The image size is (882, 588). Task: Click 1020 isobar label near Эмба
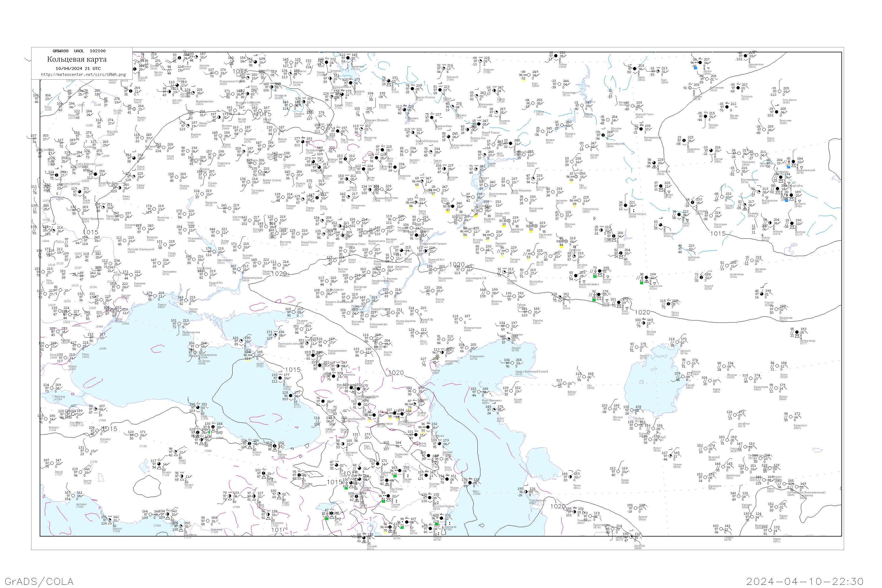[x=642, y=312]
